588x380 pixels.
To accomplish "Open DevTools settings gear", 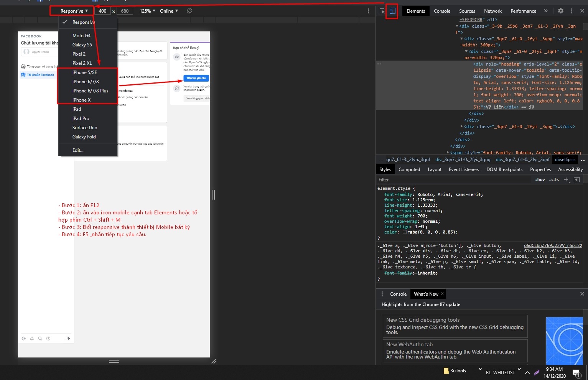I will point(561,11).
